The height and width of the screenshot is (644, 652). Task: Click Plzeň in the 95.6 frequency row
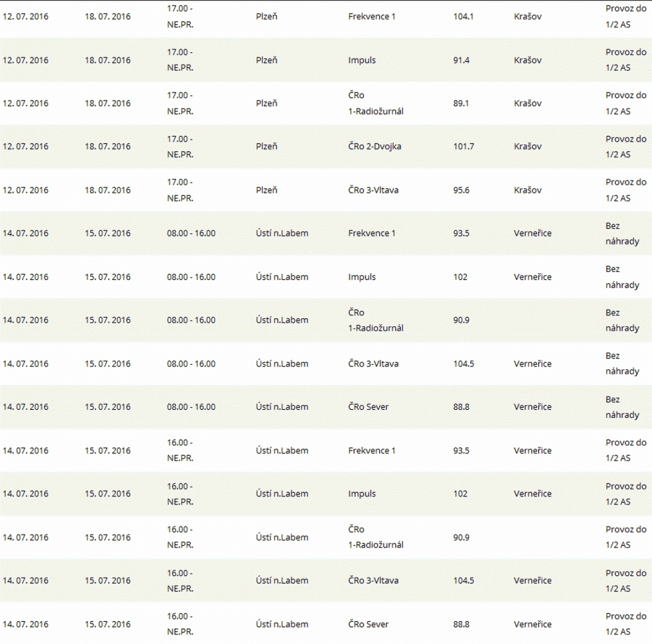tap(266, 190)
